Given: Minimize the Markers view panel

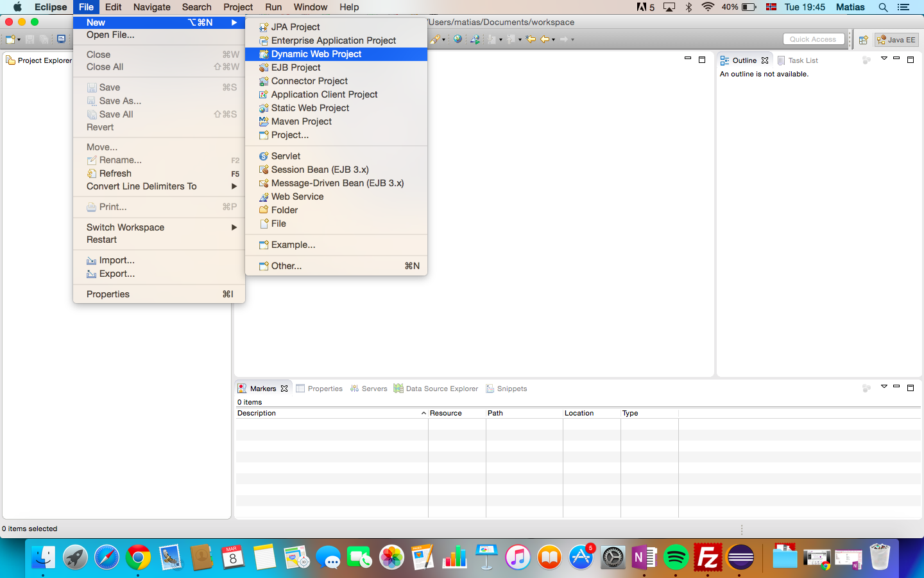Looking at the screenshot, I should [x=896, y=387].
